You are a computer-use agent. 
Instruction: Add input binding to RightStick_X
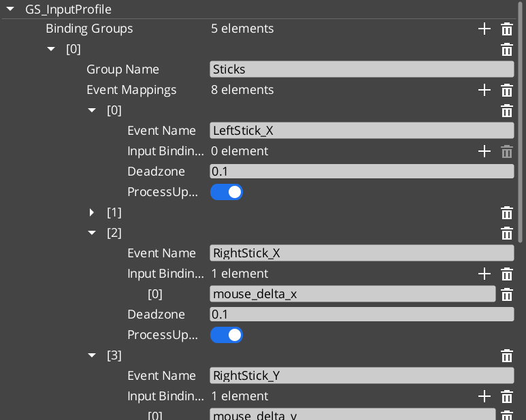coord(484,274)
